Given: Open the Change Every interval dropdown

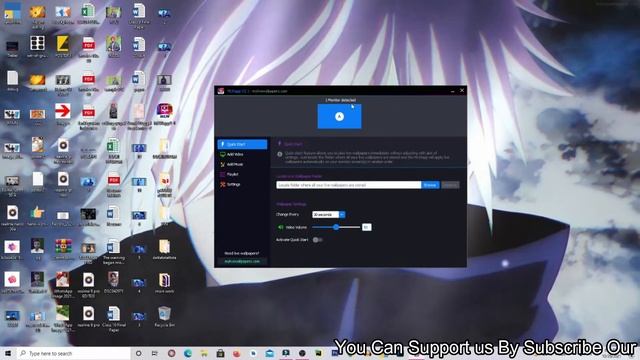Looking at the screenshot, I should [x=329, y=214].
